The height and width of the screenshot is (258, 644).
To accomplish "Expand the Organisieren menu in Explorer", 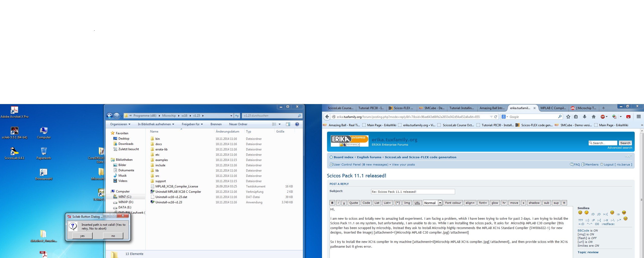I will 120,124.
